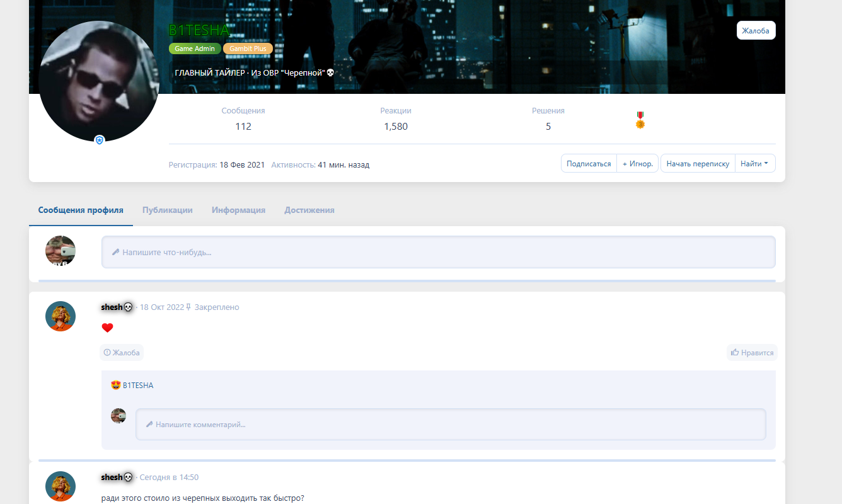Click the staff shield badge on avatar
842x504 pixels.
(x=99, y=140)
